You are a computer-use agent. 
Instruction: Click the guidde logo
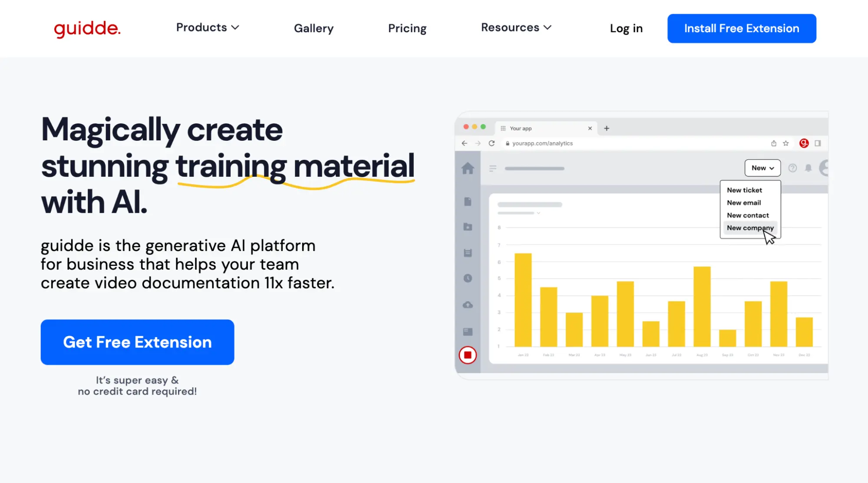coord(87,29)
